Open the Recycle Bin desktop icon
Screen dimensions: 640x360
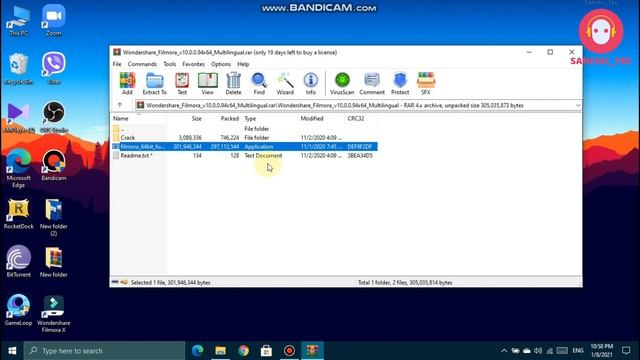click(x=18, y=69)
